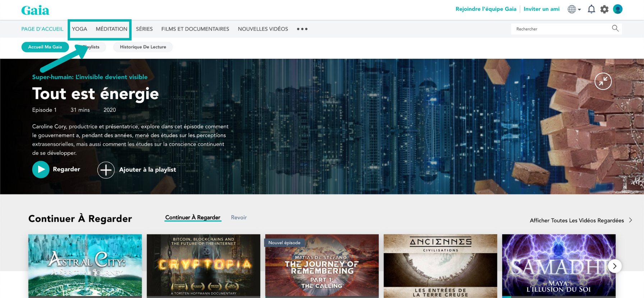Viewport: 644px width, 298px height.
Task: Open the Astral City thumbnail
Action: coord(85,266)
